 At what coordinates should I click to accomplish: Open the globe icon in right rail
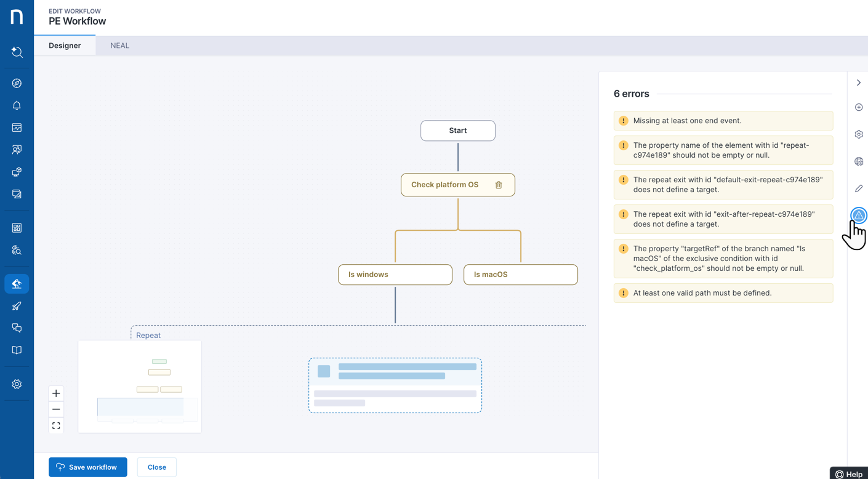coord(858,161)
